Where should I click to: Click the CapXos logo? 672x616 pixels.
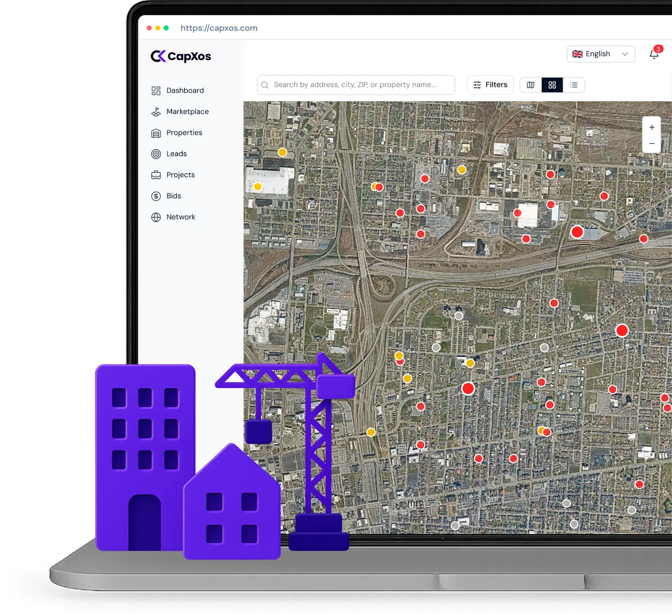pos(181,56)
